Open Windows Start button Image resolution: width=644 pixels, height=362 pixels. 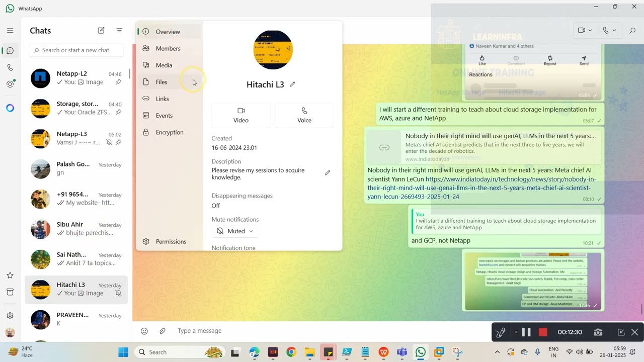click(123, 352)
